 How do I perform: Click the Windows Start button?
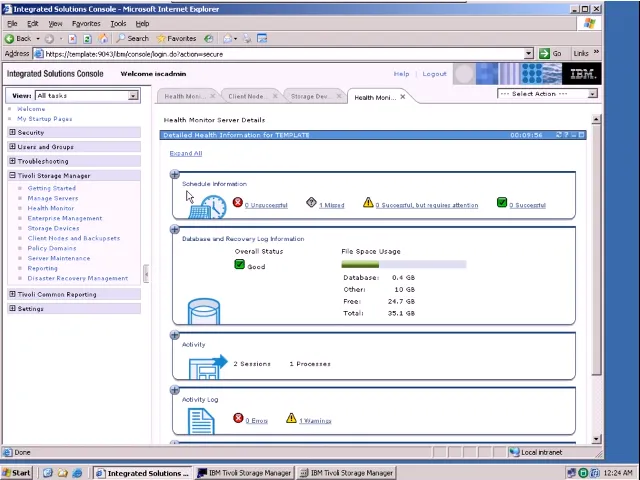16,473
